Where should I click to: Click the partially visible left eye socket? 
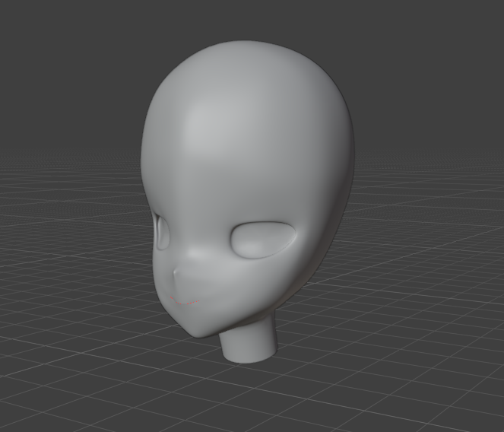[163, 232]
